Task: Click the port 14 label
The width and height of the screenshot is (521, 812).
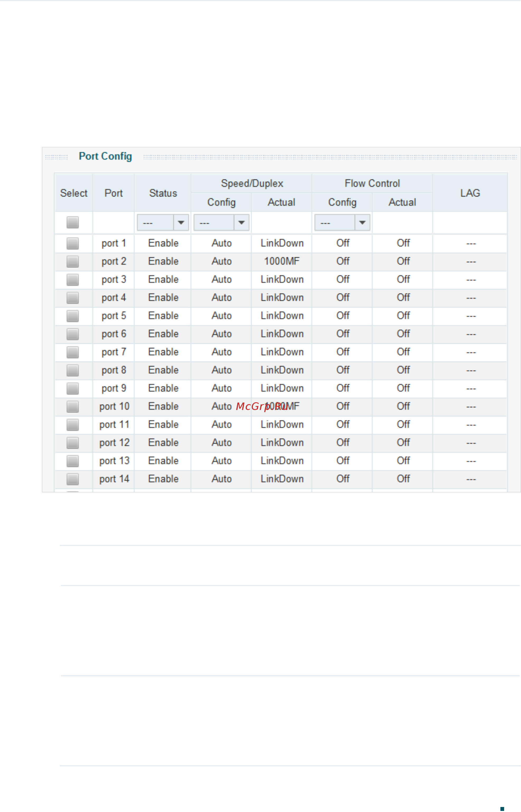Action: coord(114,479)
